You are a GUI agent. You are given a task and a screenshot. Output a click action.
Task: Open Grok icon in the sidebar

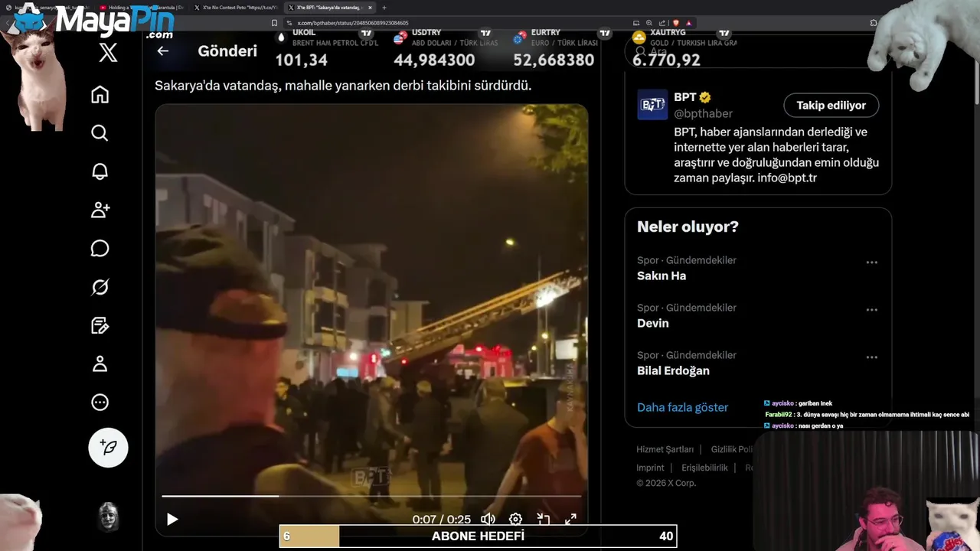pyautogui.click(x=100, y=287)
